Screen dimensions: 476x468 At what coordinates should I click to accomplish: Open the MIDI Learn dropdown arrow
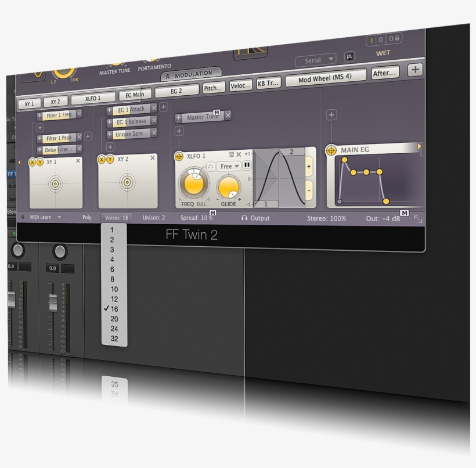coord(59,217)
